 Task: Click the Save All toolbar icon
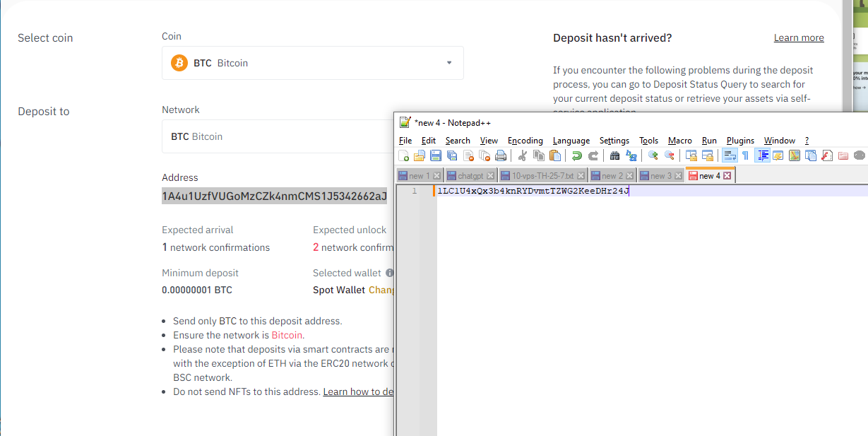point(452,155)
